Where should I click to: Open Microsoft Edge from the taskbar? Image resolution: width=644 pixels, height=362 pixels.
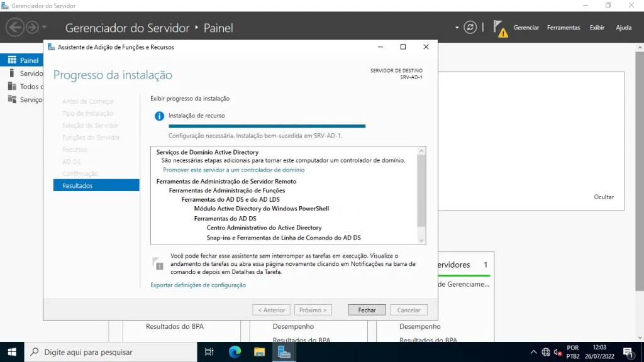pos(235,352)
